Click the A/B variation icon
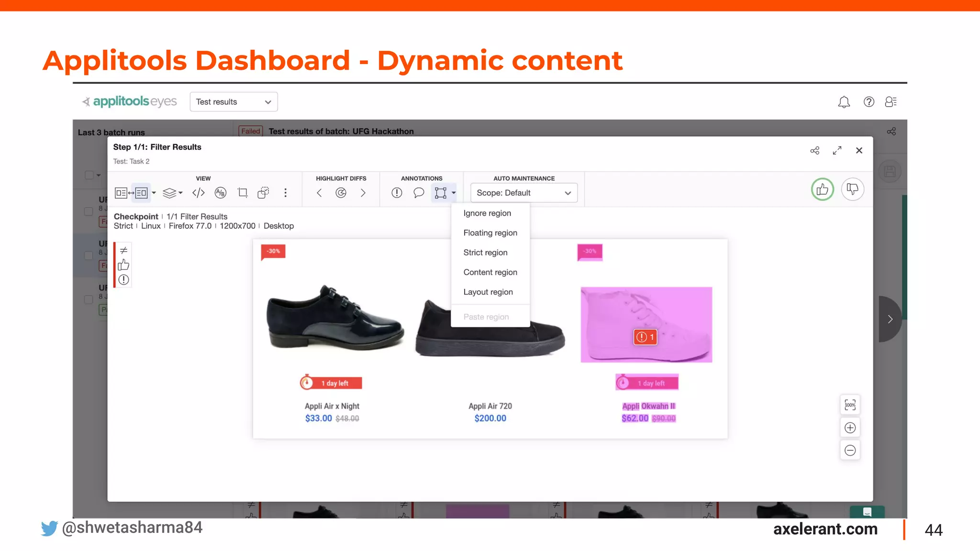This screenshot has height=551, width=980. tap(220, 193)
